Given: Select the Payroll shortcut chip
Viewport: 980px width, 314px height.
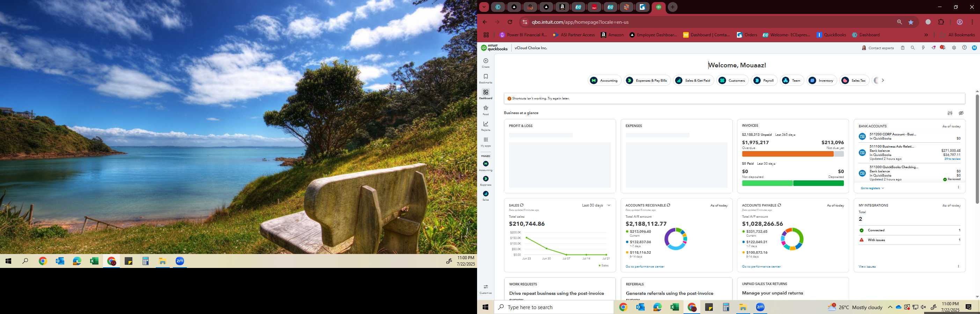Looking at the screenshot, I should pyautogui.click(x=764, y=80).
